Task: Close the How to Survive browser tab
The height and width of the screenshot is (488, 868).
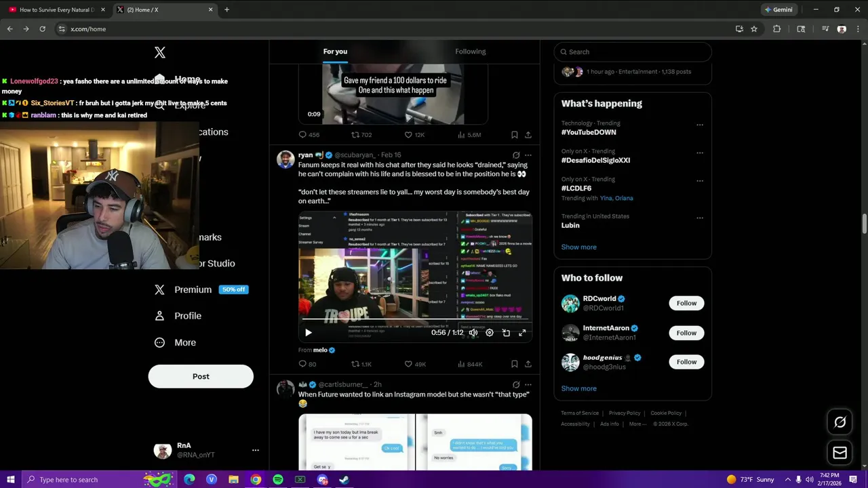Action: (103, 9)
